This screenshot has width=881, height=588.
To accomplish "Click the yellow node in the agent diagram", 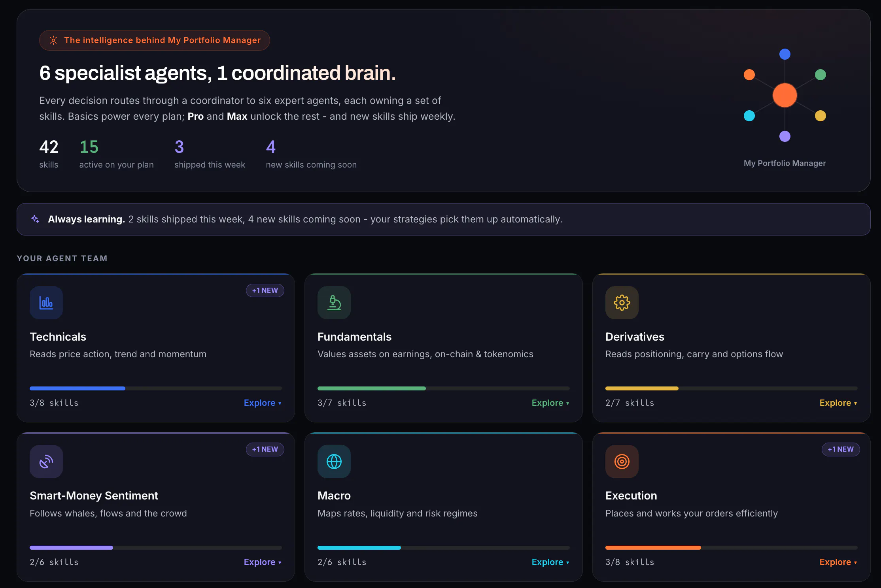I will pyautogui.click(x=821, y=116).
